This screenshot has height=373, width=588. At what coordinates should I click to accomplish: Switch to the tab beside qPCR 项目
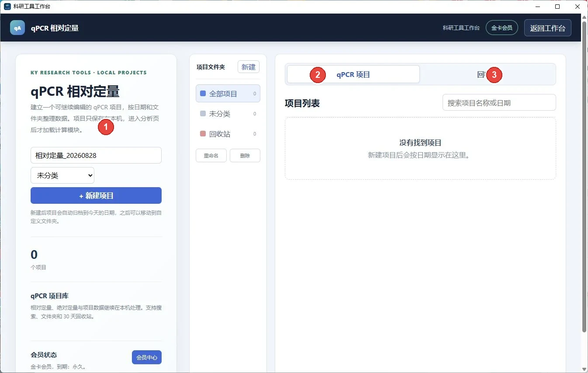(488, 74)
